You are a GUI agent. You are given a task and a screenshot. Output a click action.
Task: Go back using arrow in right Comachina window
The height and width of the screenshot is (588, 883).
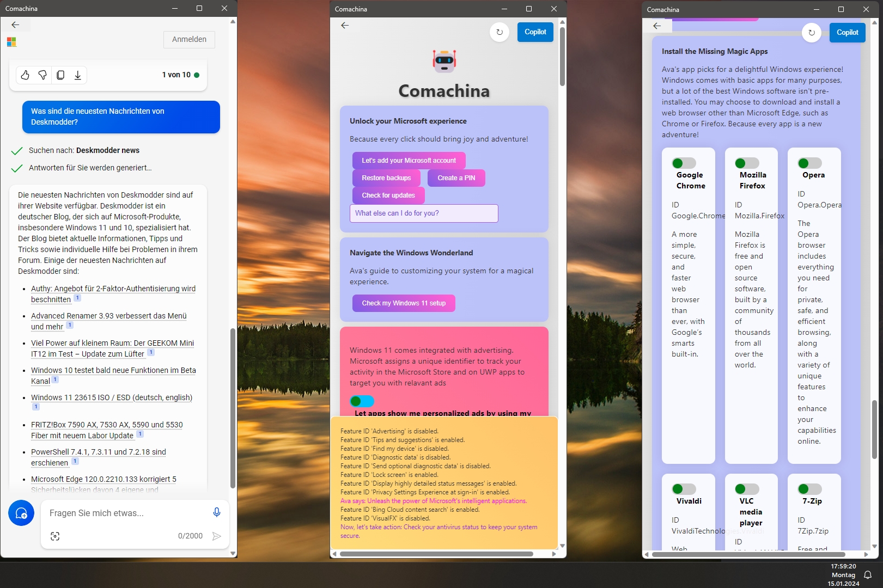click(657, 26)
